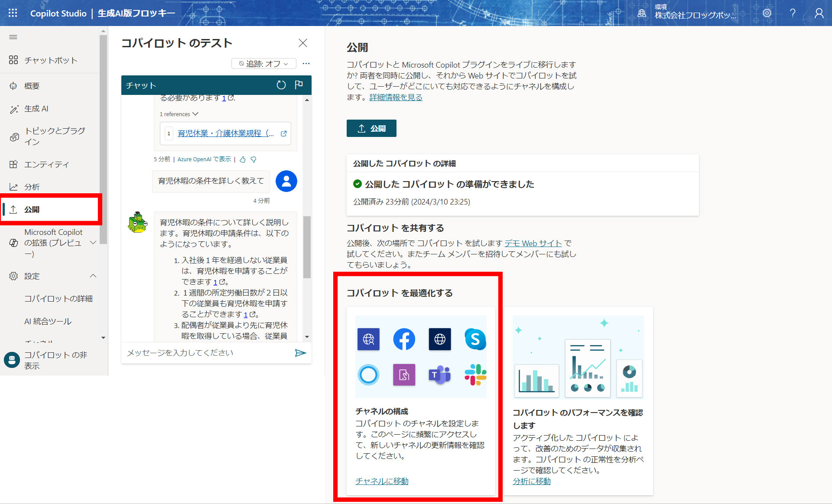Click chat scrollbar down arrow
The image size is (832, 504).
coord(307,337)
